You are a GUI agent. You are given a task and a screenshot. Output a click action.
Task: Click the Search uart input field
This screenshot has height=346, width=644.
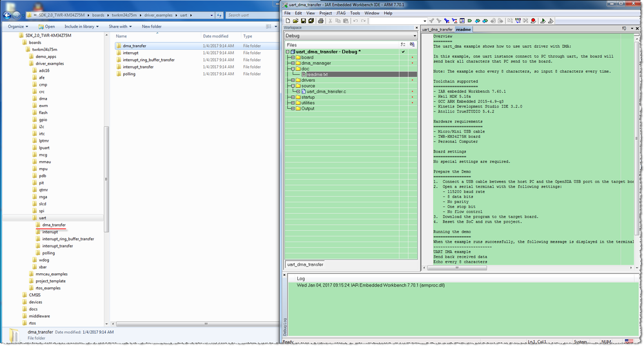[x=252, y=15]
